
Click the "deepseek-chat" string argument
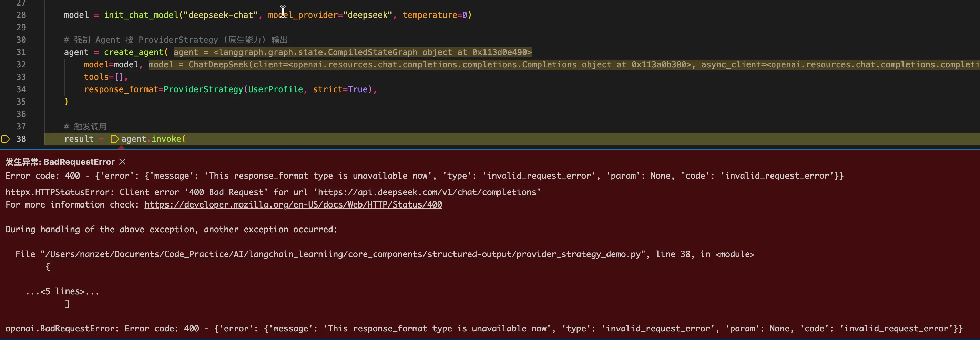[x=221, y=15]
